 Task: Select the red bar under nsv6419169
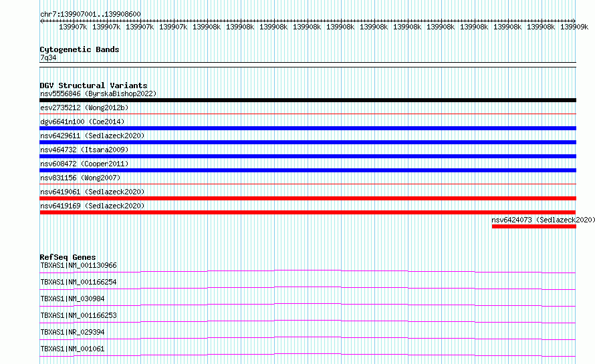[308, 212]
